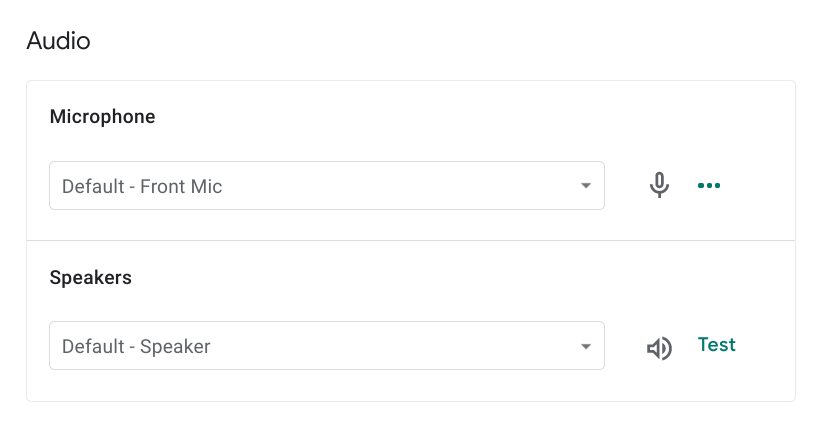Change speakers from Default - Speaker
The image size is (840, 428).
pyautogui.click(x=326, y=346)
